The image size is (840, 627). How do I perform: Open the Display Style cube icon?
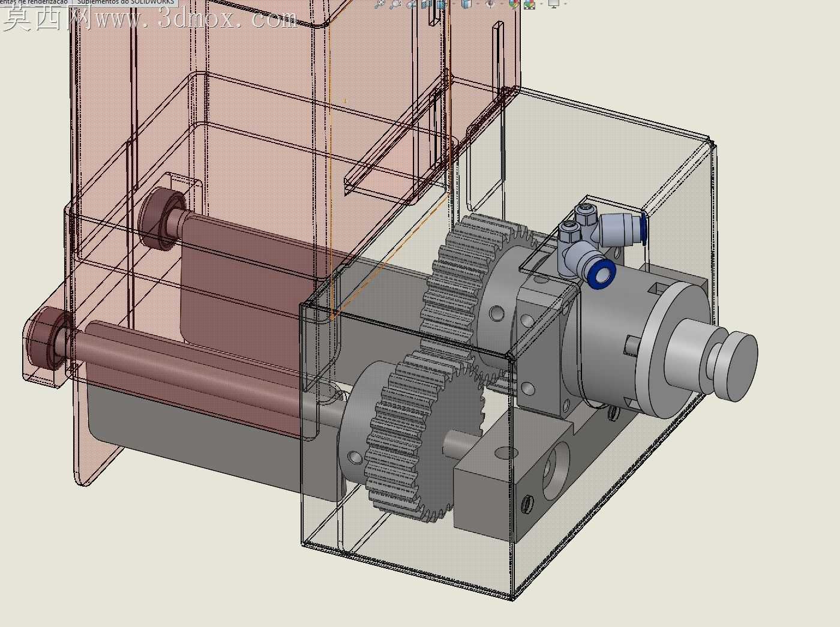coord(466,4)
